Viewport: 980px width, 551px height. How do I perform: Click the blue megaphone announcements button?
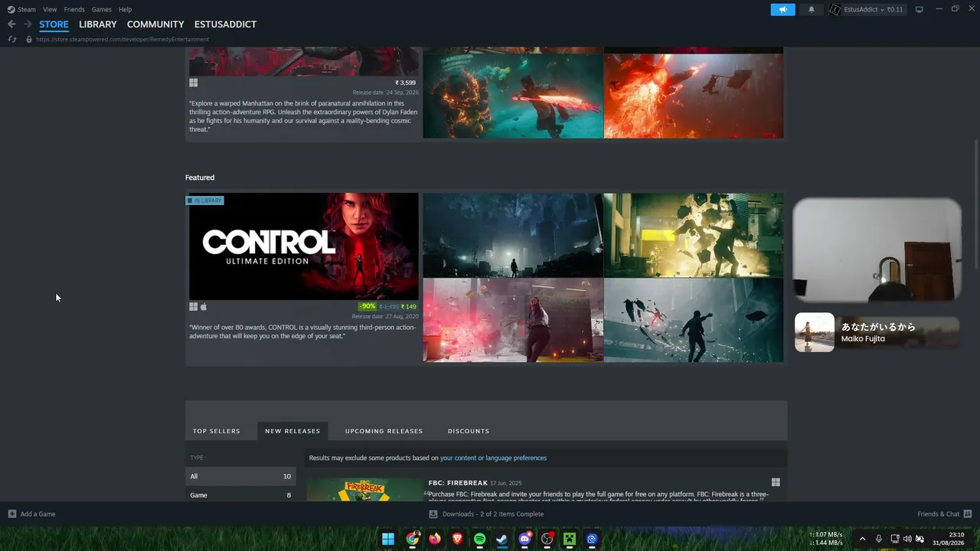click(x=782, y=9)
